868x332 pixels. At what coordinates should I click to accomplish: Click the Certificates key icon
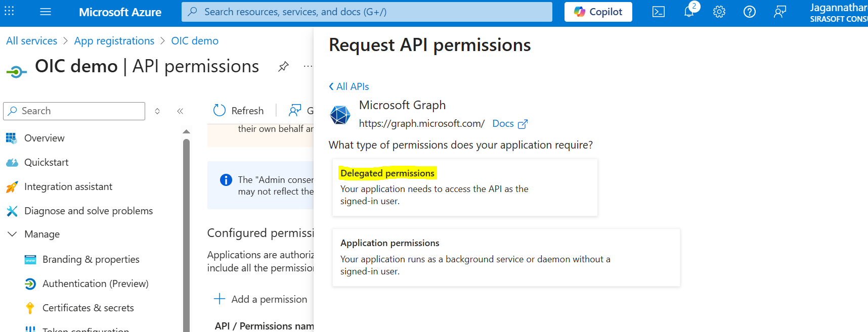pos(30,308)
